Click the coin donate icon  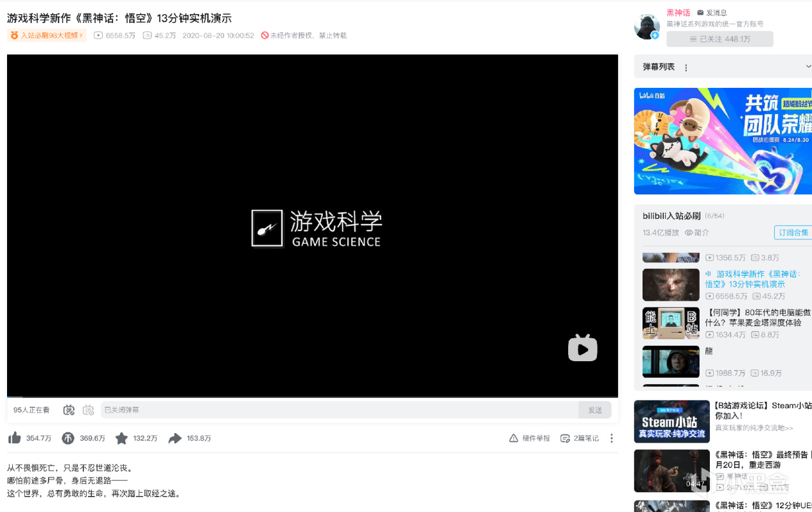pyautogui.click(x=68, y=438)
